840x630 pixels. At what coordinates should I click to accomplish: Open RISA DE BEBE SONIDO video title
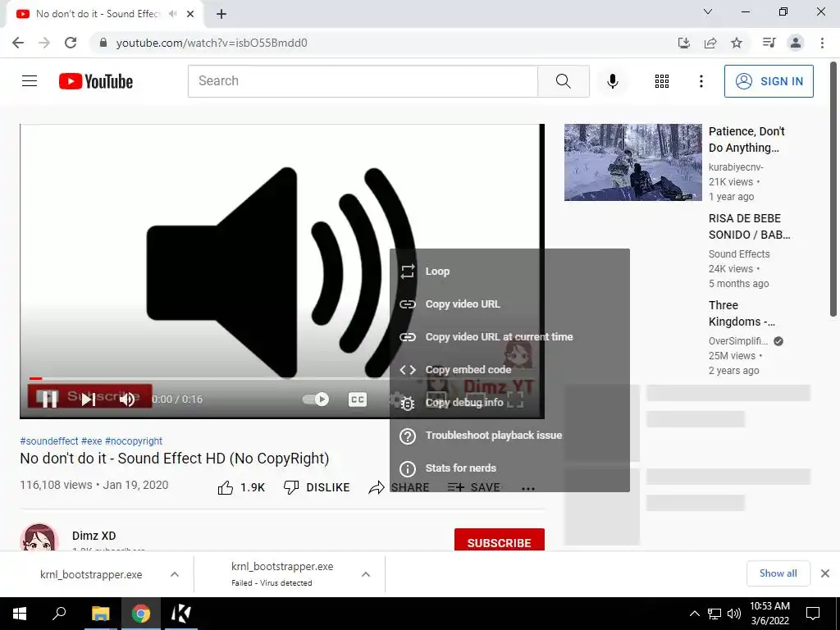(749, 226)
